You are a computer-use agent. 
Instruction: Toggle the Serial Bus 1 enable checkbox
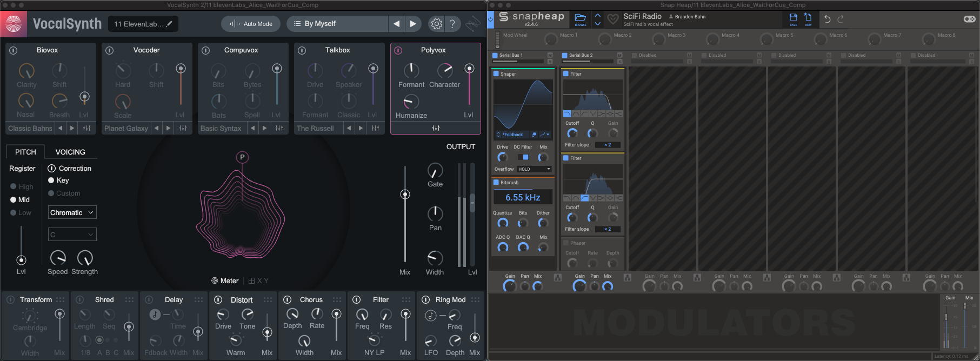pyautogui.click(x=495, y=55)
